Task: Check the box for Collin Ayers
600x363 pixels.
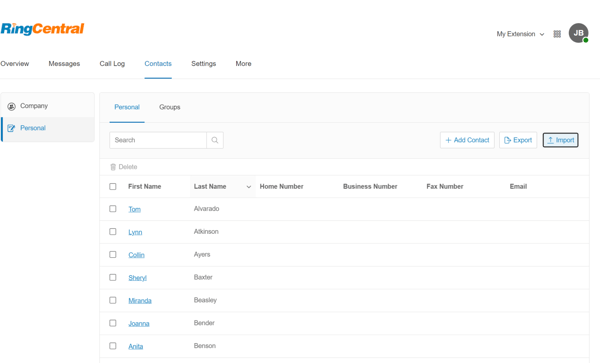Action: 112,254
